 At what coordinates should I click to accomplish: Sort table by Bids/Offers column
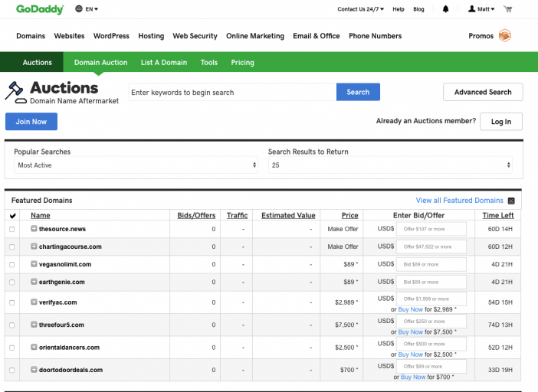(x=196, y=216)
